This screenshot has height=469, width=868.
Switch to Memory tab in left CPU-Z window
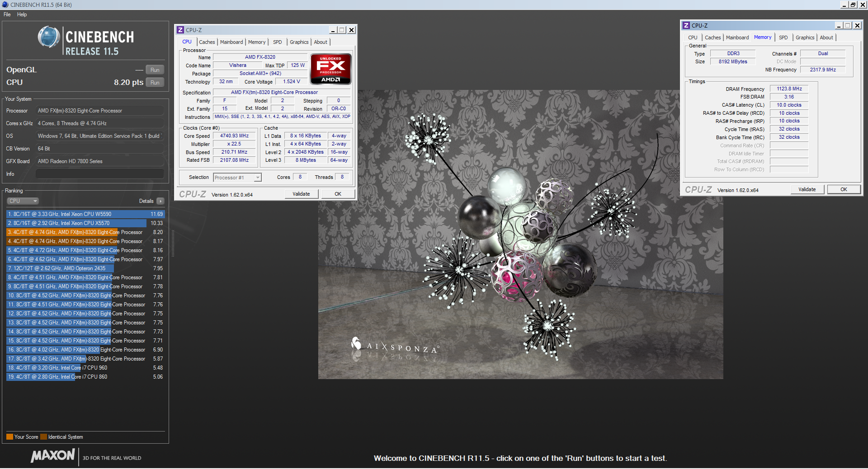coord(257,42)
